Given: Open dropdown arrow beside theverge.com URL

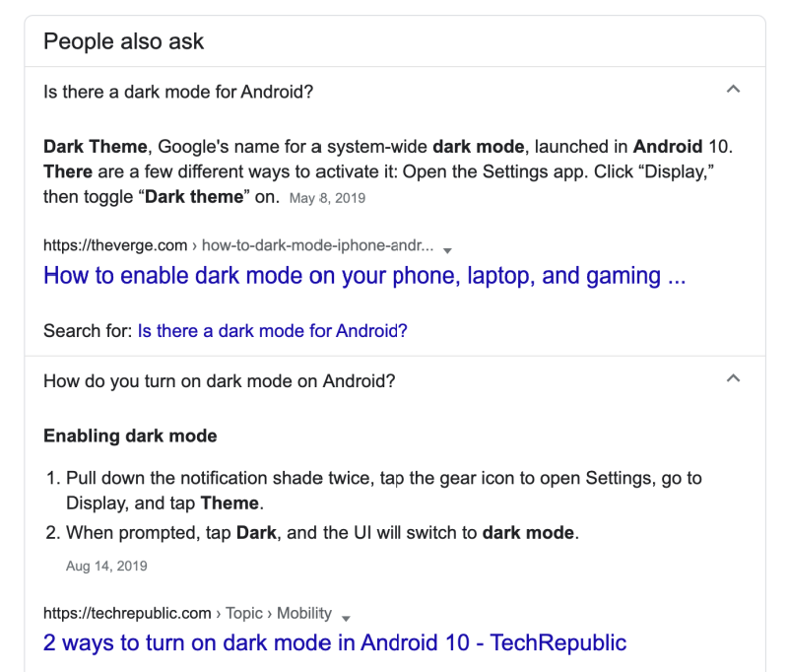Looking at the screenshot, I should 447,250.
